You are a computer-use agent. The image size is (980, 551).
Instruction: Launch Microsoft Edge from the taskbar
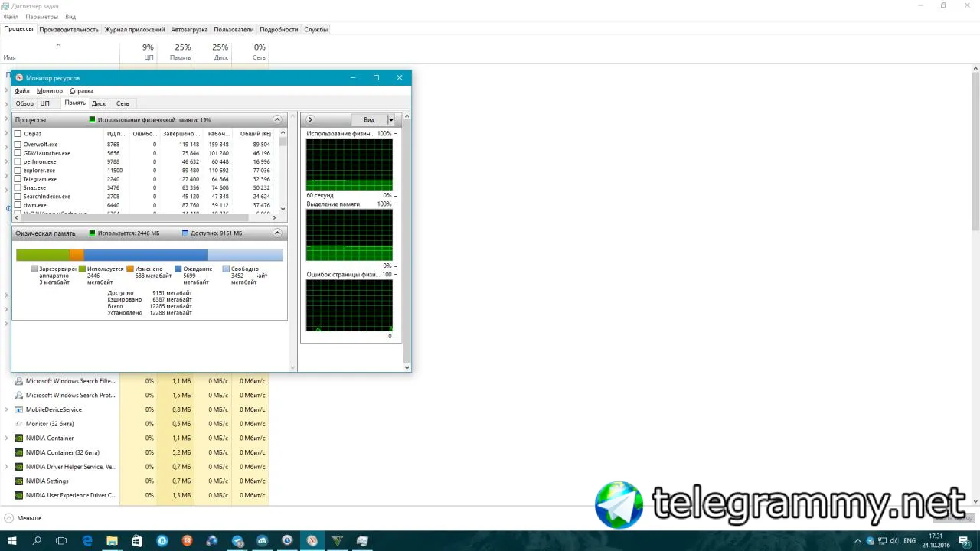[87, 541]
